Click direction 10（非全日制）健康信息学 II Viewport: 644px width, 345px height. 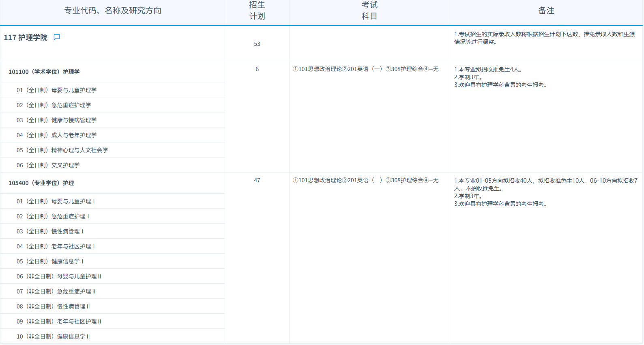pyautogui.click(x=53, y=336)
